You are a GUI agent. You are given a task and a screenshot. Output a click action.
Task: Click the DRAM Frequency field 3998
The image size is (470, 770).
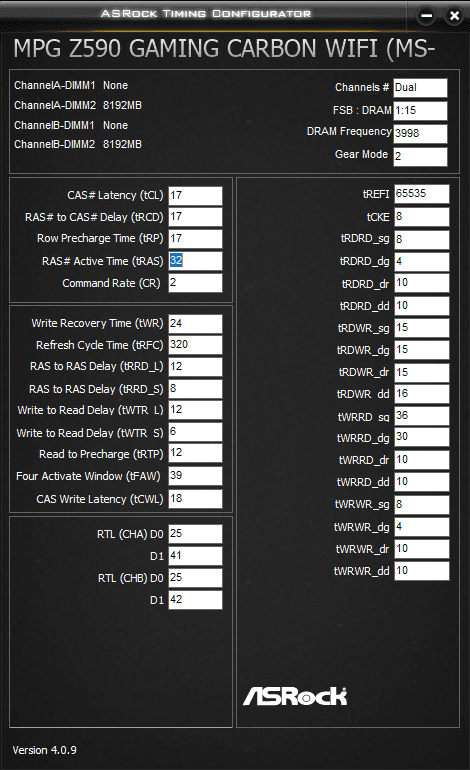pyautogui.click(x=420, y=134)
